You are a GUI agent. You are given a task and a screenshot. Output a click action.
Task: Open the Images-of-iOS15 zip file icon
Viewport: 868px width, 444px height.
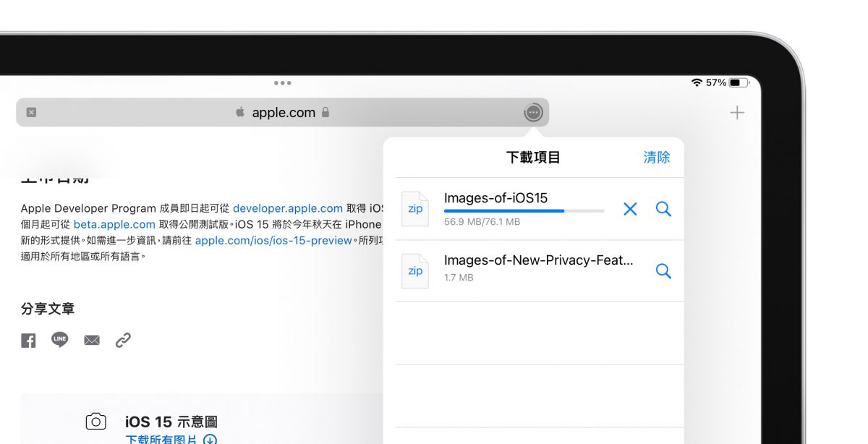415,209
